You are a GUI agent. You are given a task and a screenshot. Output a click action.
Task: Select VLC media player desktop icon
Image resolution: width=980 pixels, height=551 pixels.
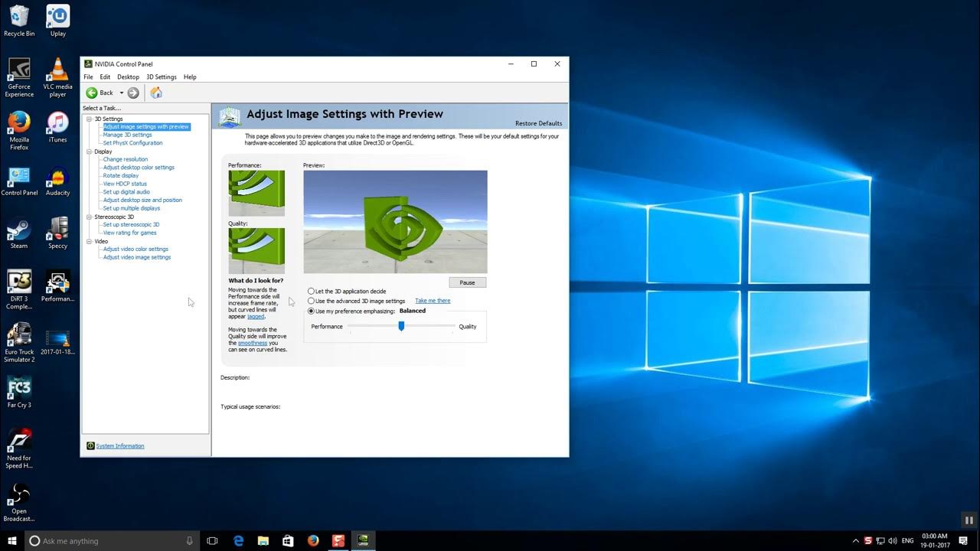point(57,77)
